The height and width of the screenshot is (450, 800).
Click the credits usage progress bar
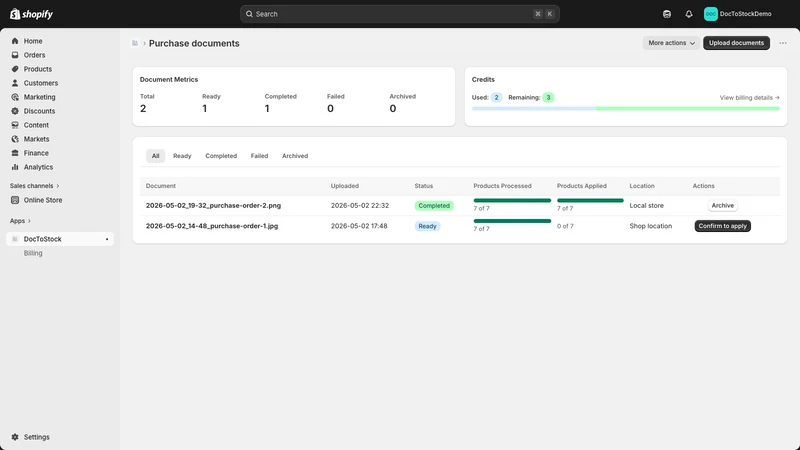click(626, 108)
